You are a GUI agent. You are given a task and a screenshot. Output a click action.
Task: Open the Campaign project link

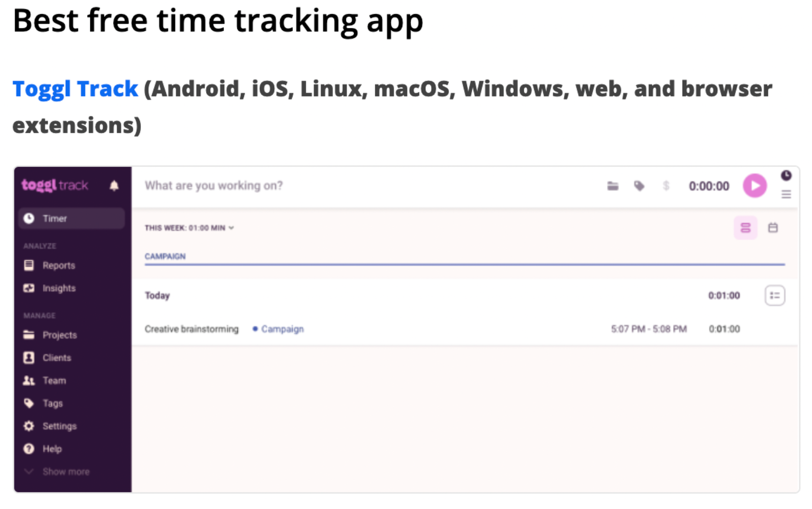(282, 329)
